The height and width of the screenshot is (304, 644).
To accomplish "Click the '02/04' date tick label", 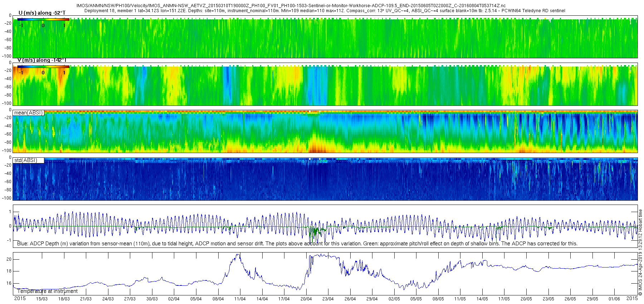I will click(174, 299).
